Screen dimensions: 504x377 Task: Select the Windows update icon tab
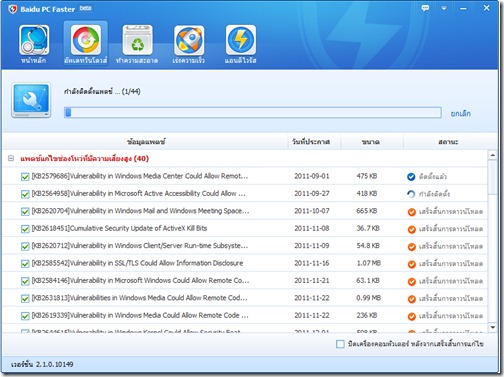[x=86, y=44]
